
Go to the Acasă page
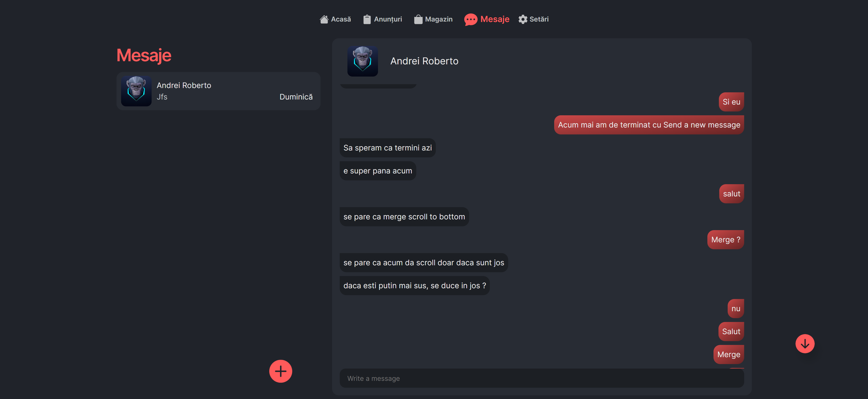tap(341, 20)
